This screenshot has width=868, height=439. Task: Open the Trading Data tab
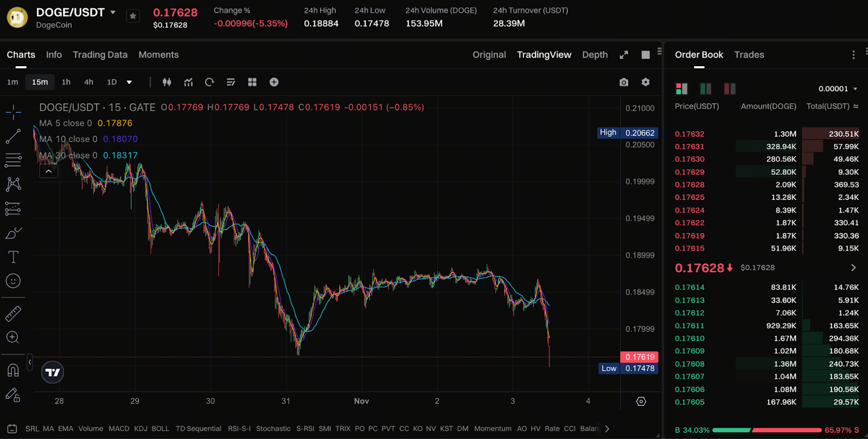(x=100, y=55)
